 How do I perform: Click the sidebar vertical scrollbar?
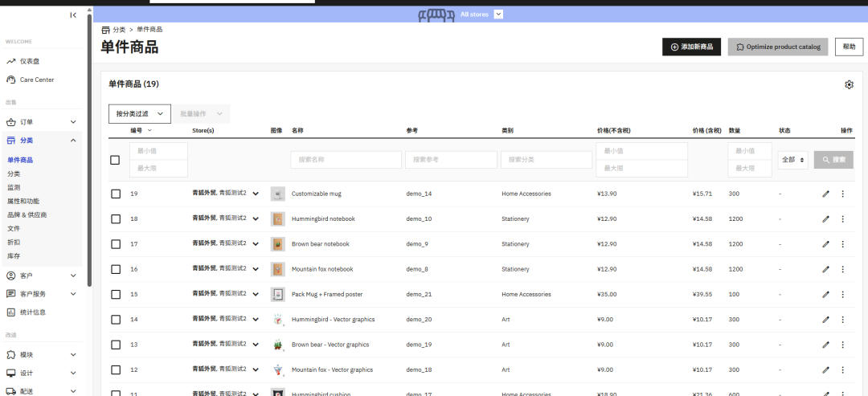[x=90, y=149]
